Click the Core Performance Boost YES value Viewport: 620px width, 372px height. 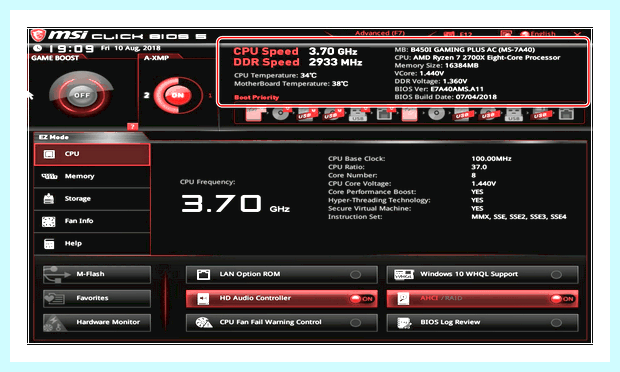pos(477,192)
